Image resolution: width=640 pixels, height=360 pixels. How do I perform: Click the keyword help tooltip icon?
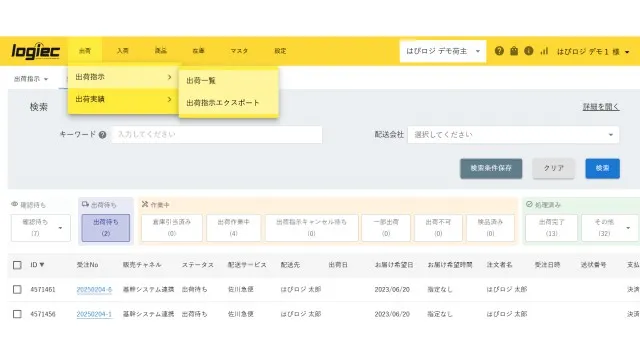[102, 135]
